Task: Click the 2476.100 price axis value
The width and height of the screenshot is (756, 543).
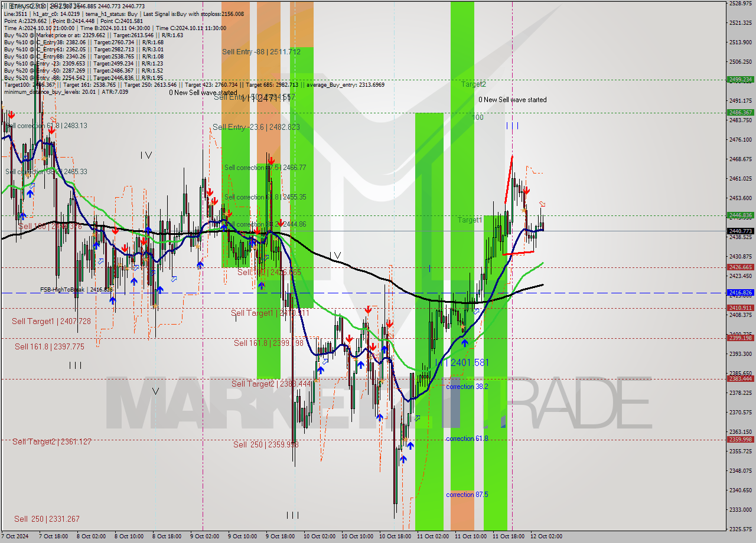Action: click(741, 139)
